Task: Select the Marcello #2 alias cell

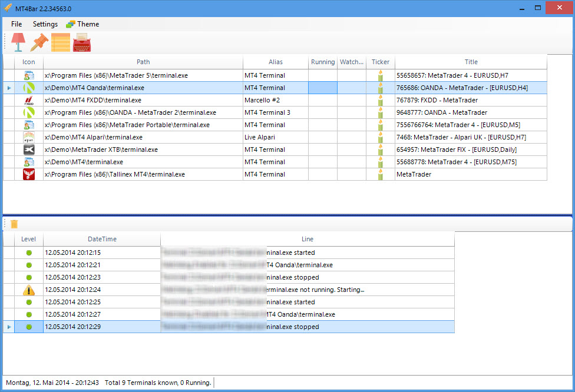Action: 275,100
